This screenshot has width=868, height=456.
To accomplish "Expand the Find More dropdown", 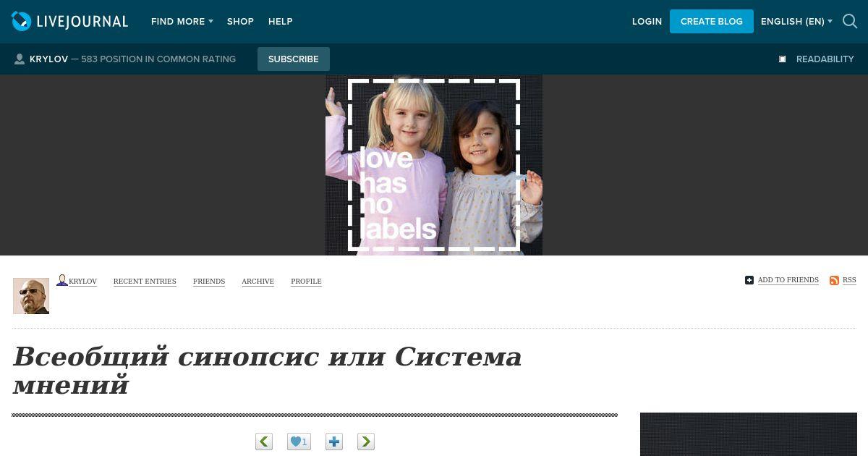I will point(182,22).
